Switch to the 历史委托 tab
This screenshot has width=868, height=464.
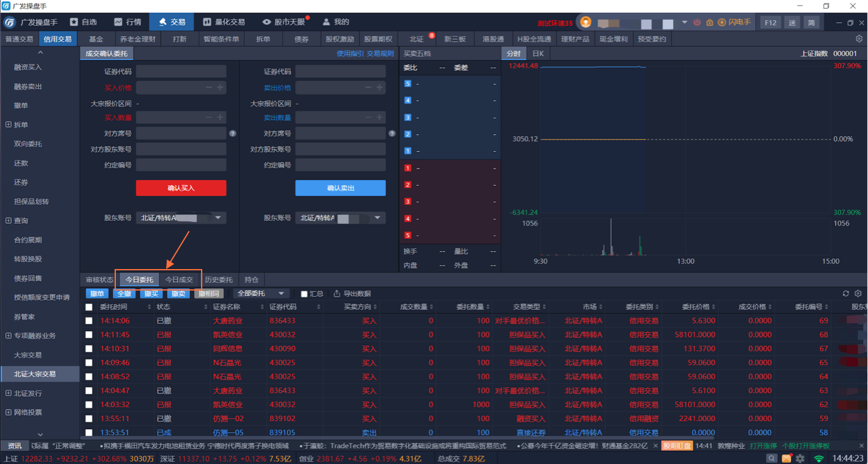(x=219, y=280)
